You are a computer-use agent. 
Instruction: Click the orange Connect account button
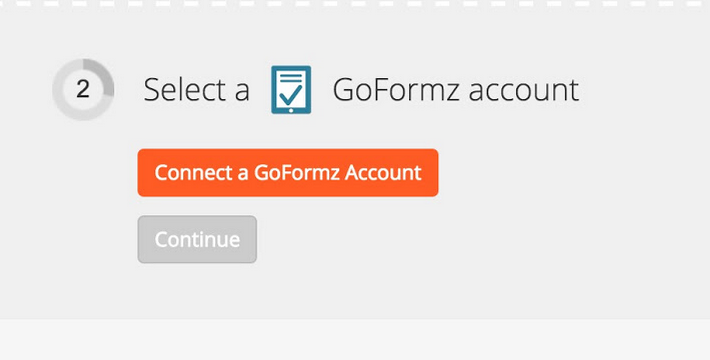tap(288, 173)
